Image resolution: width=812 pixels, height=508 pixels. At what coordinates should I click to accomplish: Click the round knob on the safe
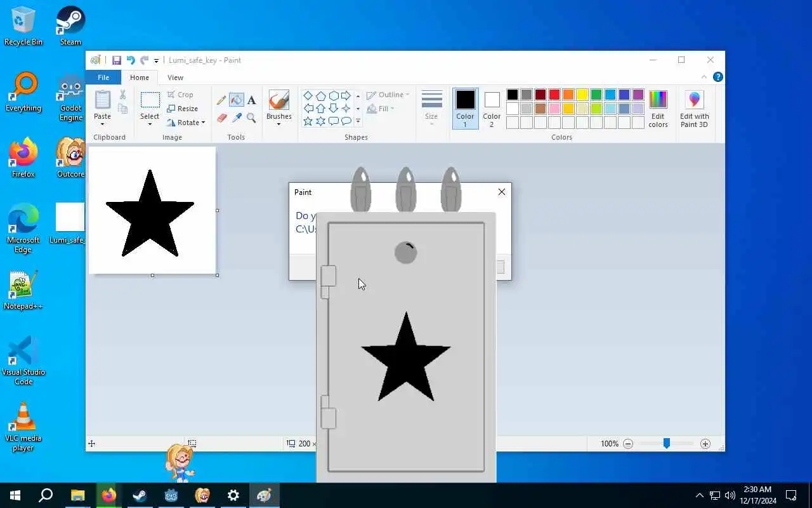tap(406, 253)
